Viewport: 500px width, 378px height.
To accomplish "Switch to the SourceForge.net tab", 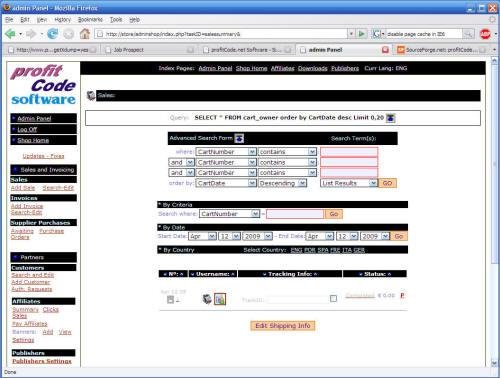I will tap(441, 50).
